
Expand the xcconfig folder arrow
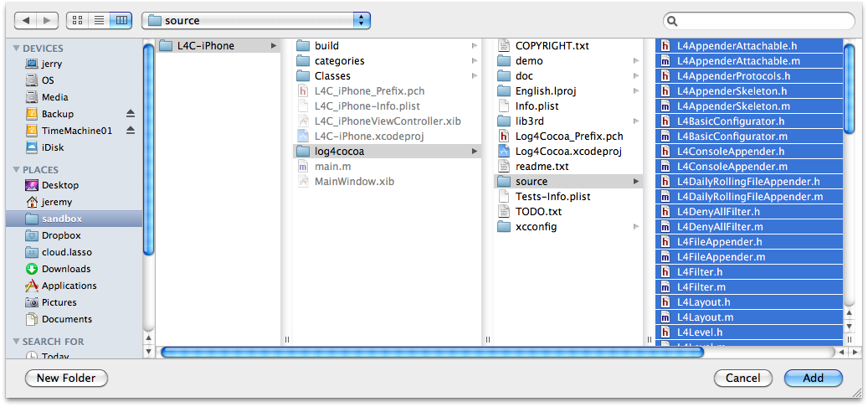pyautogui.click(x=636, y=226)
